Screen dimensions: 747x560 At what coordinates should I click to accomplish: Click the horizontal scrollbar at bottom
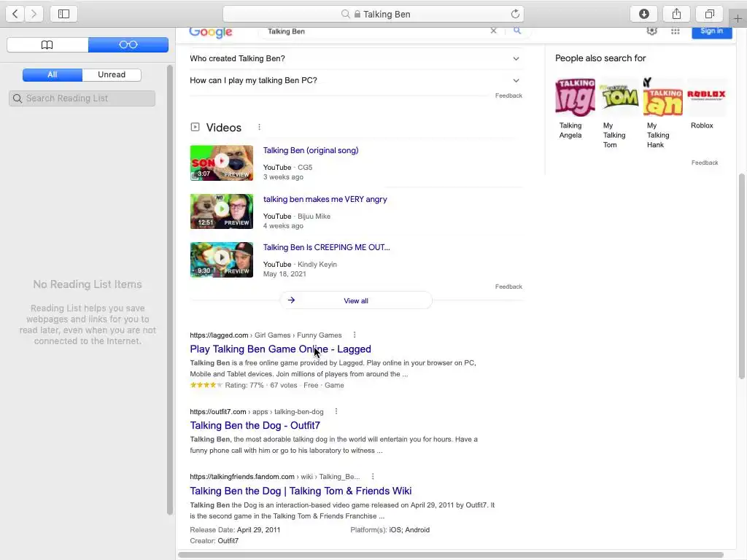pos(451,555)
